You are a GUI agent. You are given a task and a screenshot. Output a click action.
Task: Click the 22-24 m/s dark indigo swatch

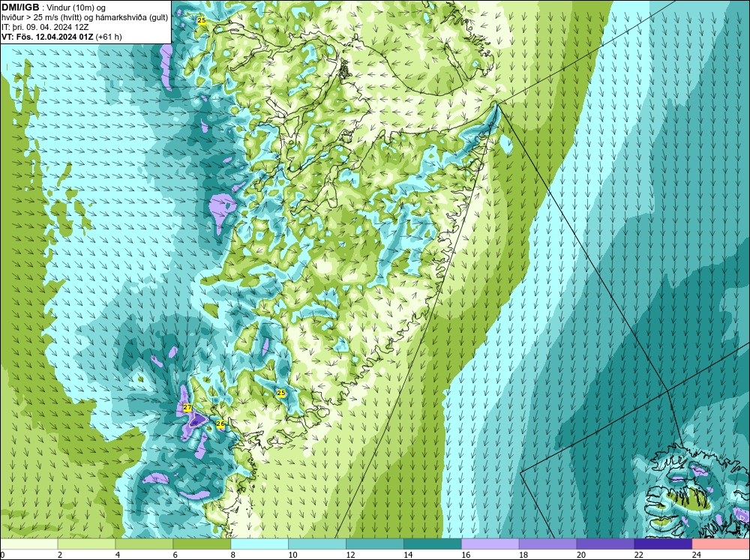tap(663, 544)
